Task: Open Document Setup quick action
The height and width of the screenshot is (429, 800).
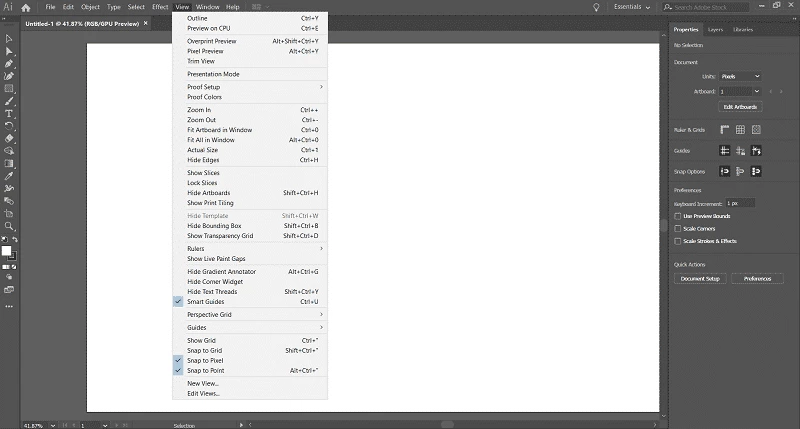Action: [x=700, y=279]
